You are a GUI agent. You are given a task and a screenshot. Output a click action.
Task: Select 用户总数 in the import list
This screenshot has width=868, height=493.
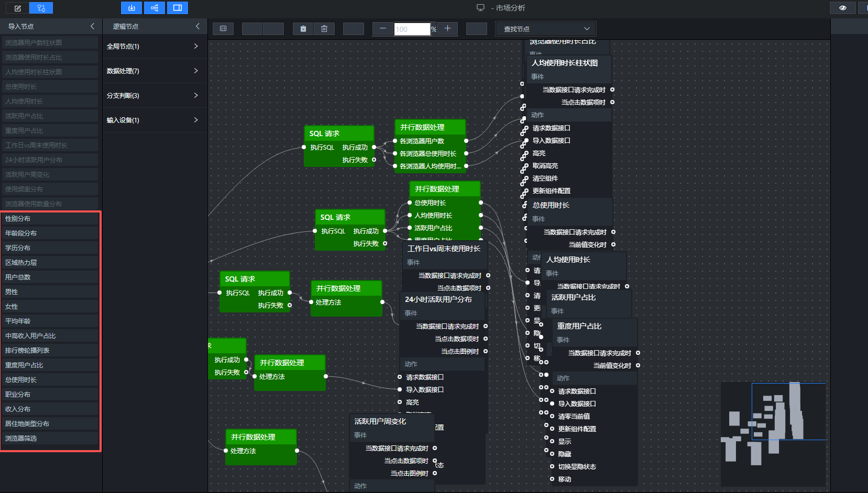click(50, 277)
